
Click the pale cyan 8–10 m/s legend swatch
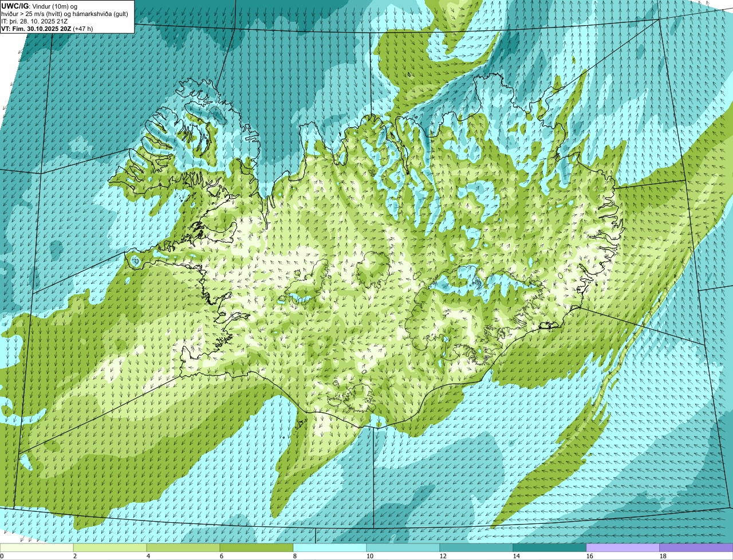(x=330, y=548)
